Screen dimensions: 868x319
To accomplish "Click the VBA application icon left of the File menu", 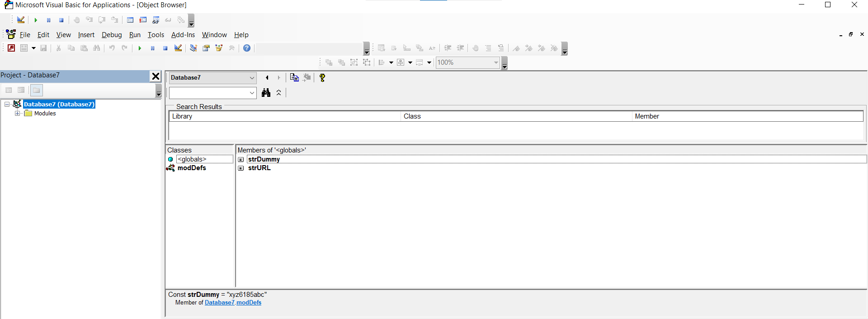I will click(x=11, y=34).
